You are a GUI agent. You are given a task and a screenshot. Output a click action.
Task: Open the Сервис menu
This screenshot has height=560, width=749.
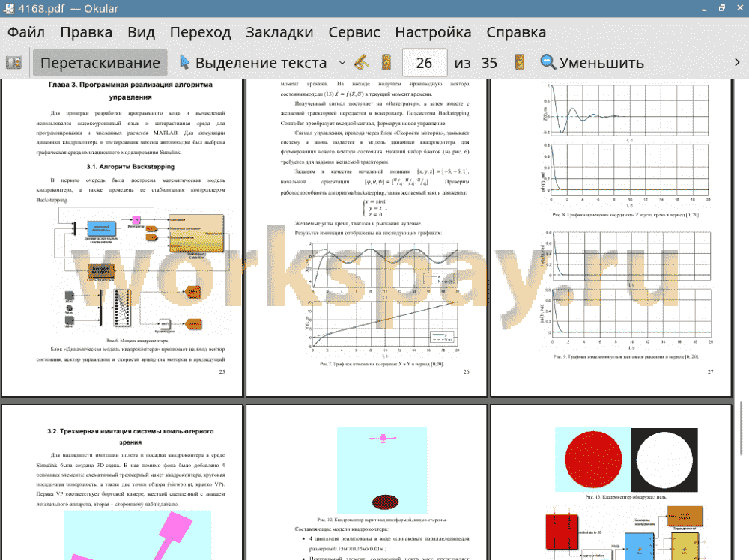[354, 32]
